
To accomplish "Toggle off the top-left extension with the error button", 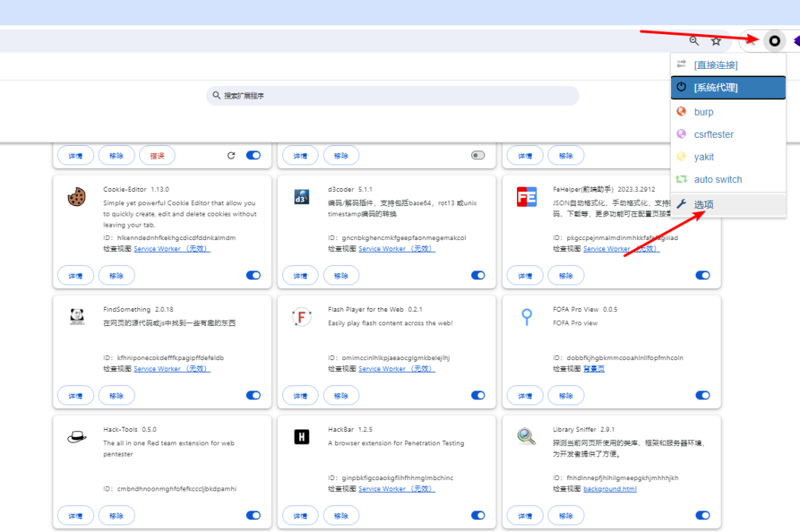I will [x=253, y=155].
